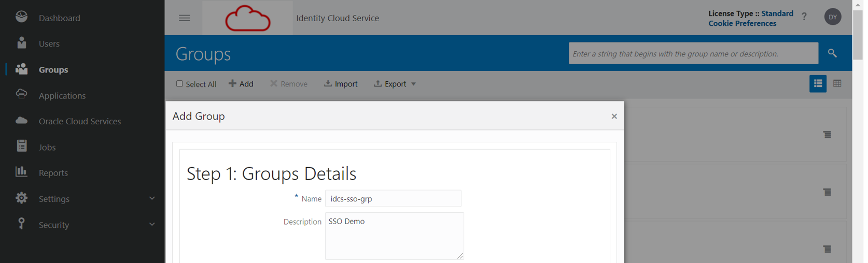Click the red Oracle cloud logo
This screenshot has height=263, width=868.
[247, 18]
